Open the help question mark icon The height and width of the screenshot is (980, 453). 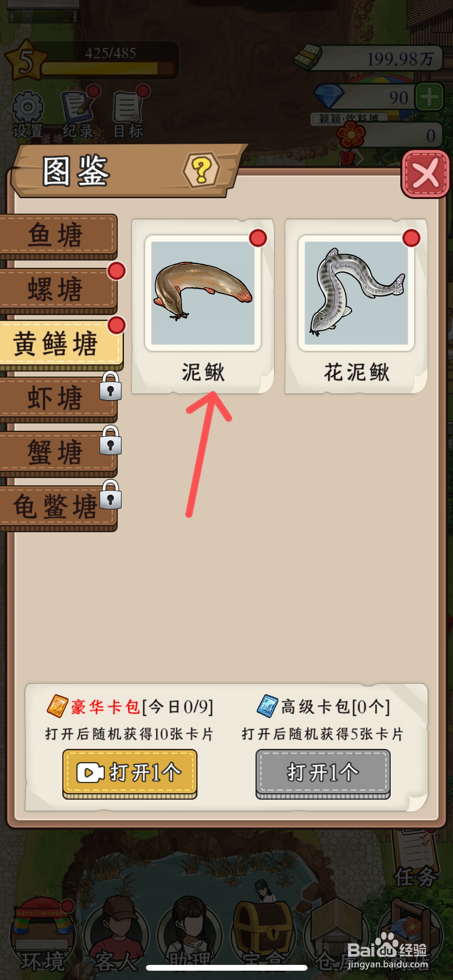coord(201,170)
